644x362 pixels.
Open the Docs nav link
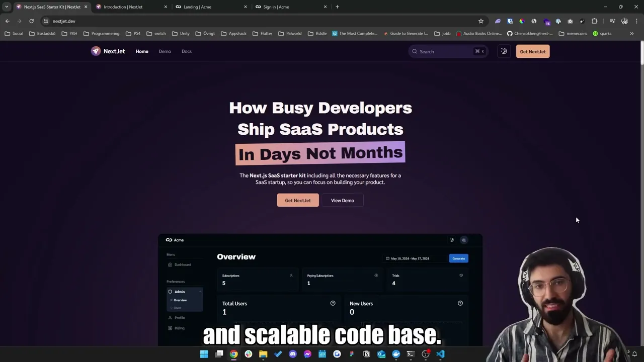[x=187, y=51]
